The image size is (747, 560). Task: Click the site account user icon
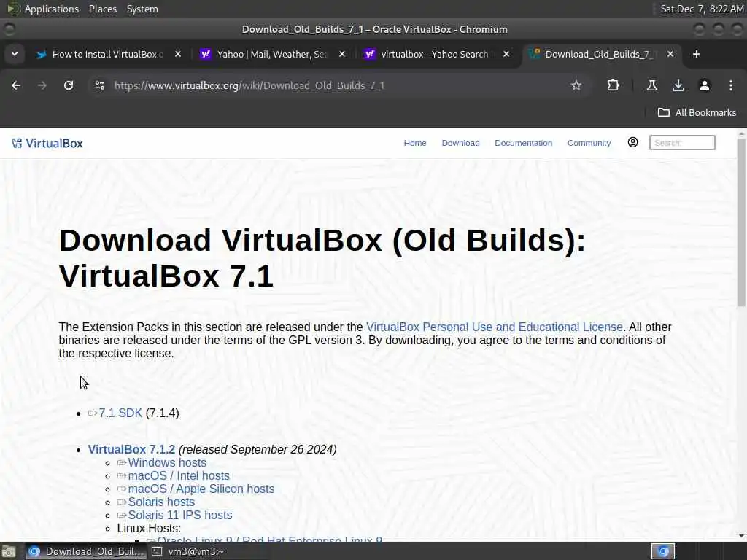[632, 142]
